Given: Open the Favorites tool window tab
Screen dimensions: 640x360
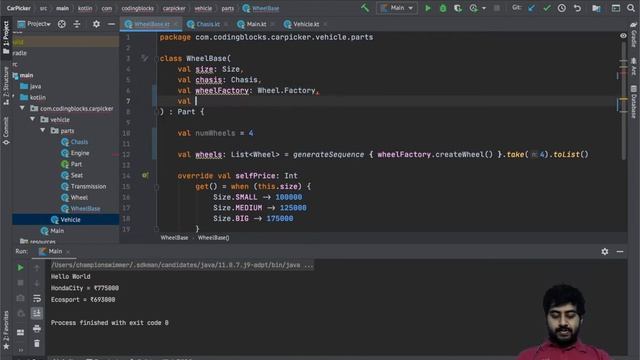Looking at the screenshot, I should coord(6,330).
